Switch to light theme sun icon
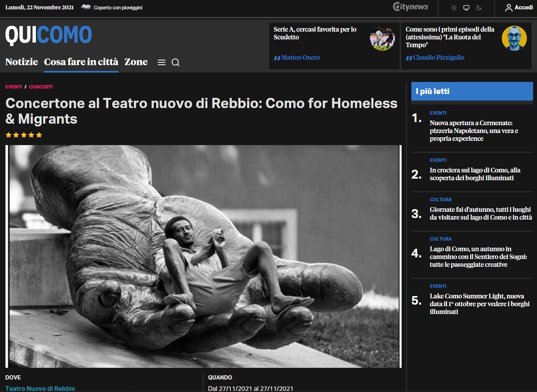Screen dimensions: 537x392 coord(453,8)
